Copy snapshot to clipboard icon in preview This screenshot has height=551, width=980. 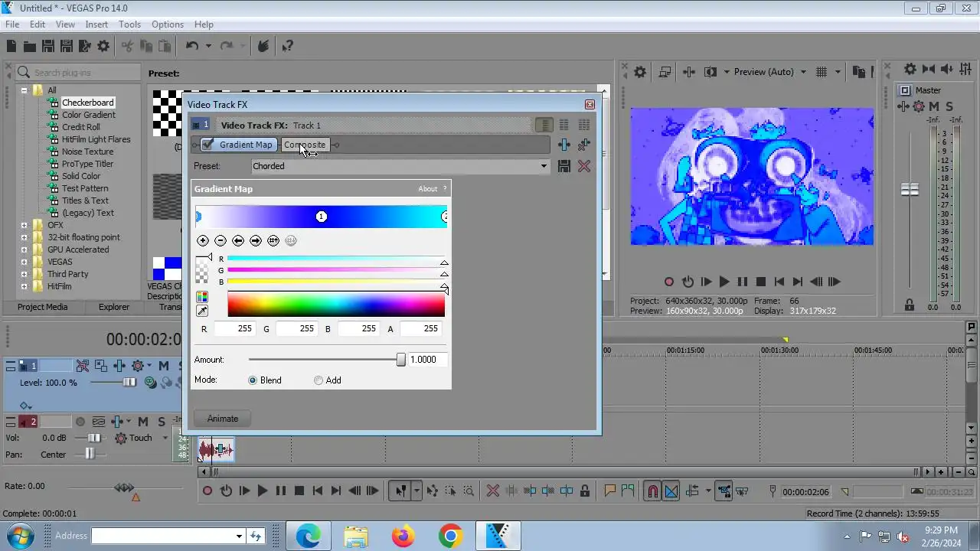[x=858, y=72]
